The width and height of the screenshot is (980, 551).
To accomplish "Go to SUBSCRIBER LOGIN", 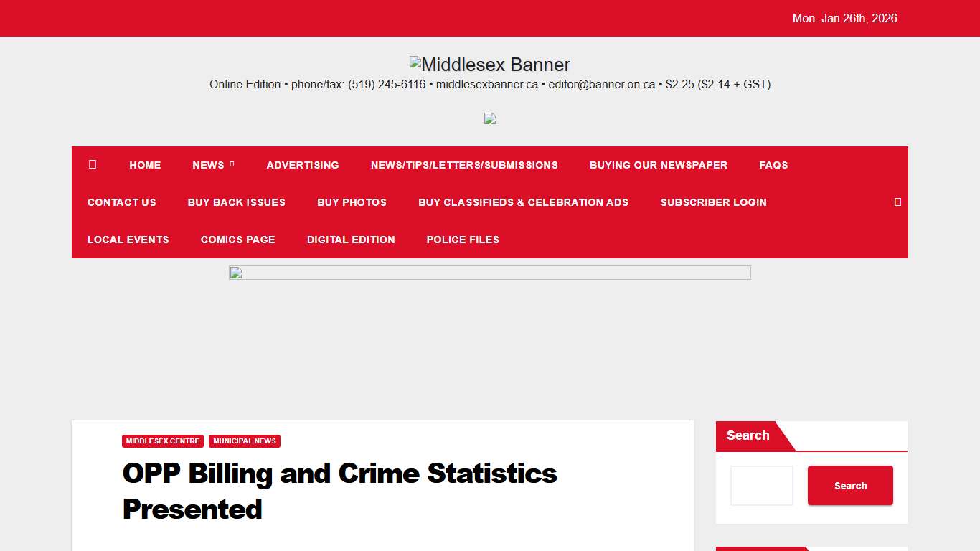I will (713, 202).
